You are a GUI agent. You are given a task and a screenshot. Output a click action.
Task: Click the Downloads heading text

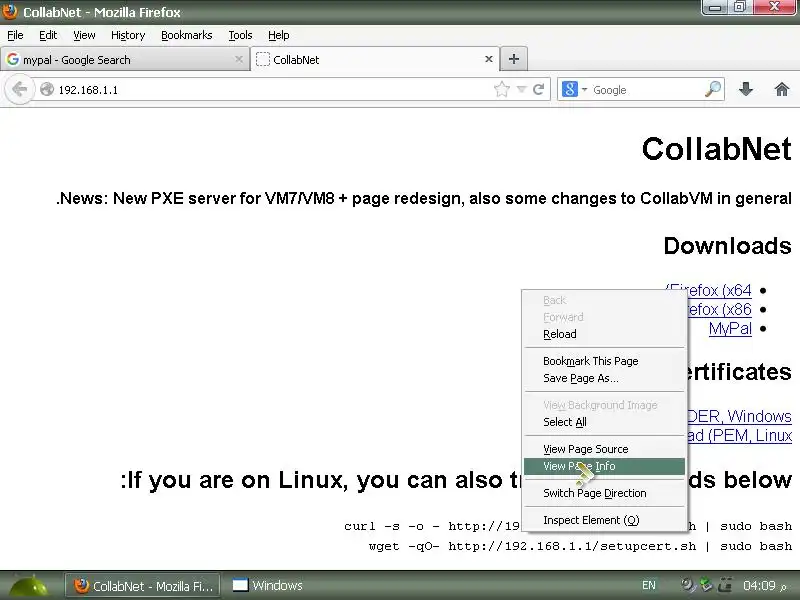tap(728, 246)
